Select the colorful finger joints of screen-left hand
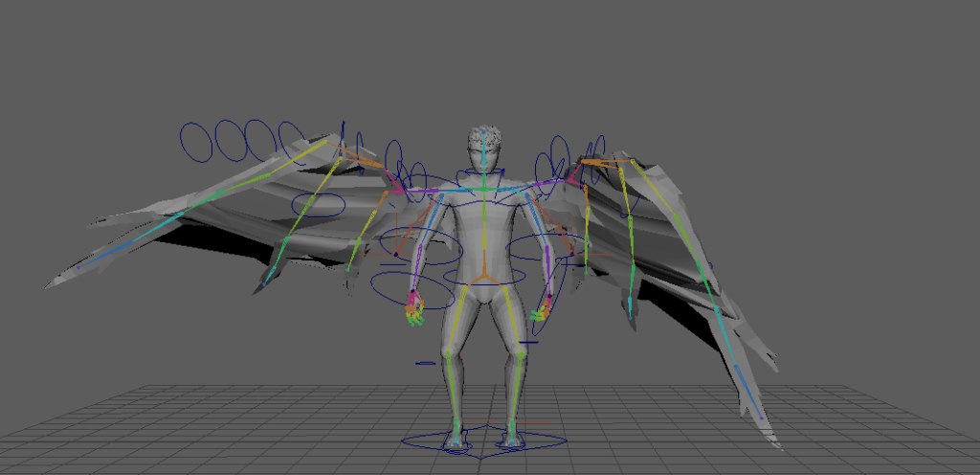Viewport: 980px width, 475px height. click(414, 309)
